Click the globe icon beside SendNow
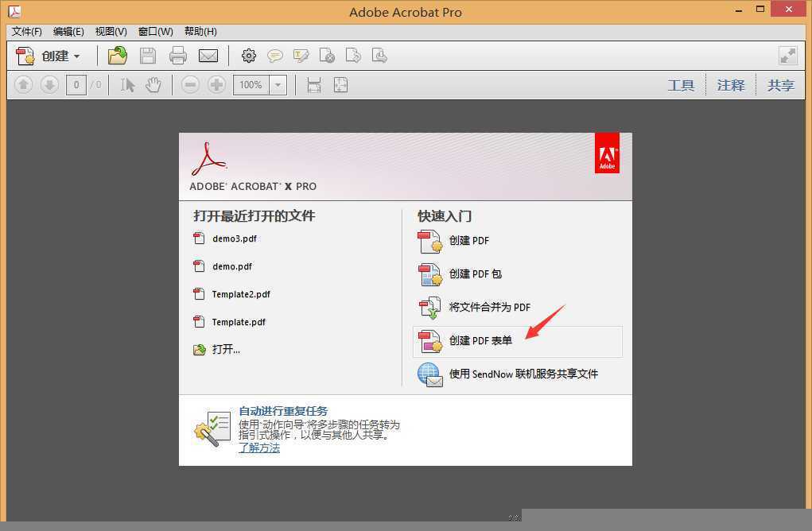812x531 pixels. (429, 374)
